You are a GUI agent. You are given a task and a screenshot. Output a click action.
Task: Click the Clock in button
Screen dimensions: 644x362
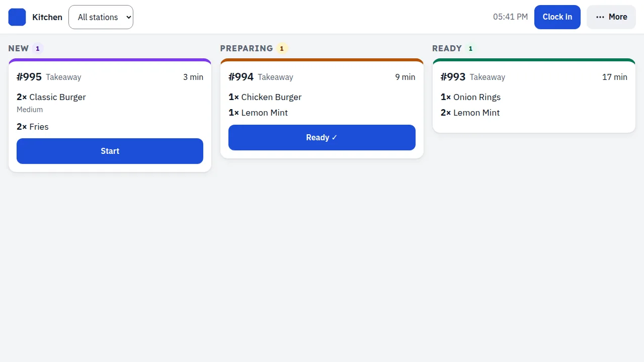(x=557, y=17)
